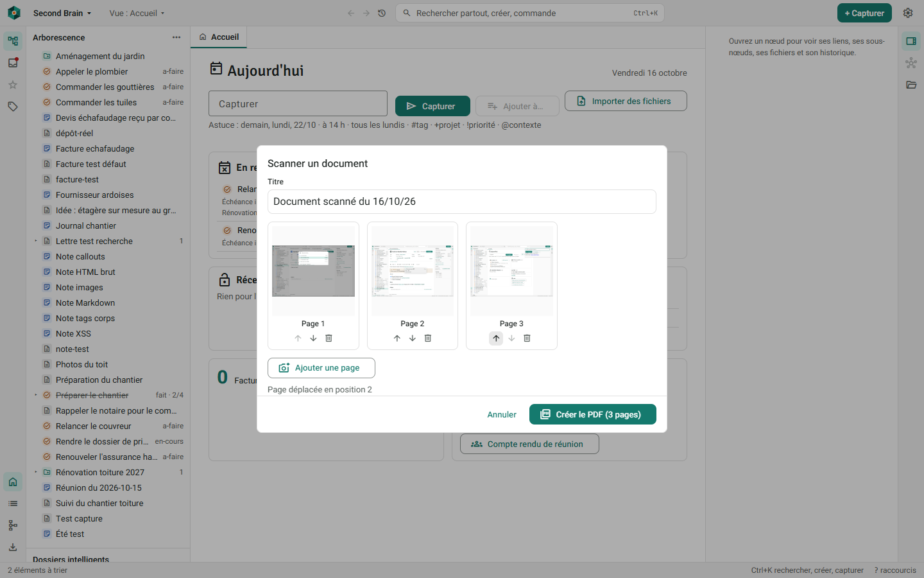
Task: Open the inbox icon in left sidebar
Action: (13, 63)
